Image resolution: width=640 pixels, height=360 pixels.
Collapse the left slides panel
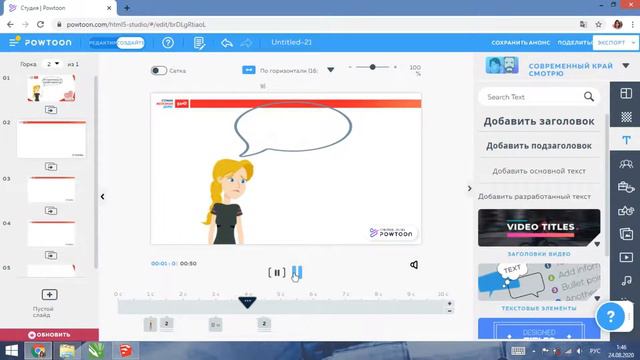(102, 197)
